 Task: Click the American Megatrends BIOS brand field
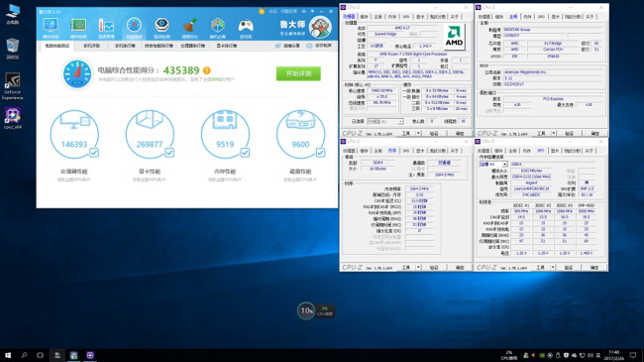point(553,72)
